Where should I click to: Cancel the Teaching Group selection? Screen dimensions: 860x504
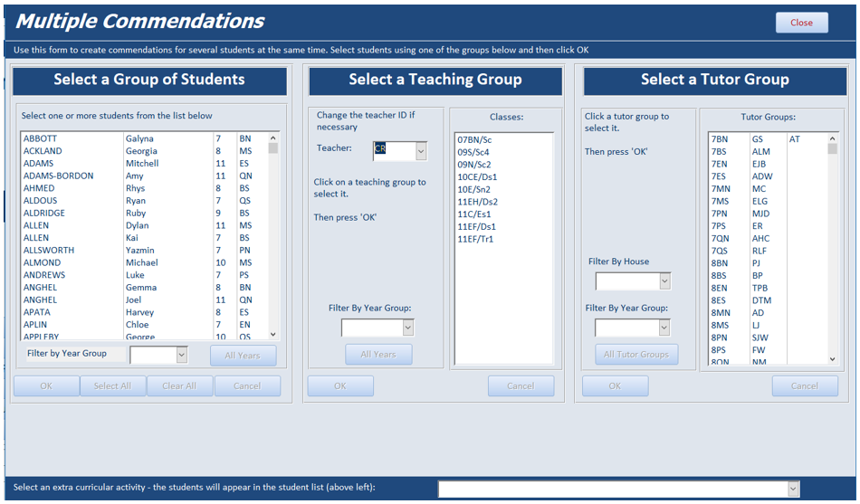click(x=521, y=385)
